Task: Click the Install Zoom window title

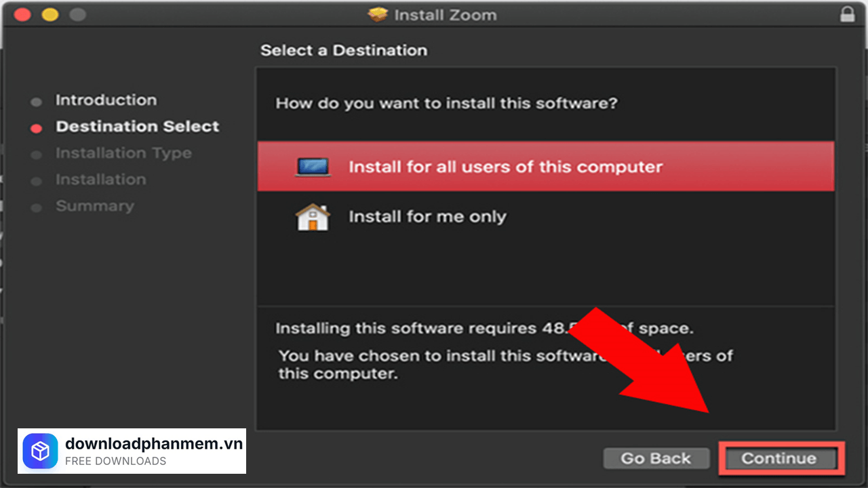Action: [445, 14]
